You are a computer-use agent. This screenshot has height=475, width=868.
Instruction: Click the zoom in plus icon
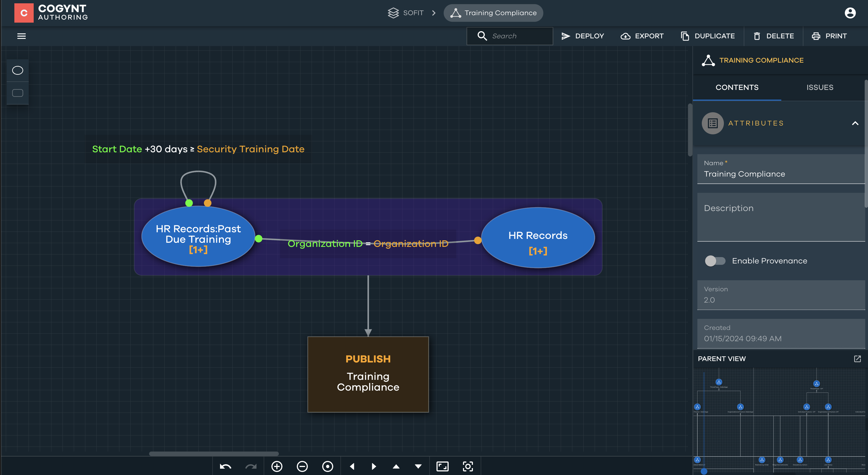[x=277, y=466]
